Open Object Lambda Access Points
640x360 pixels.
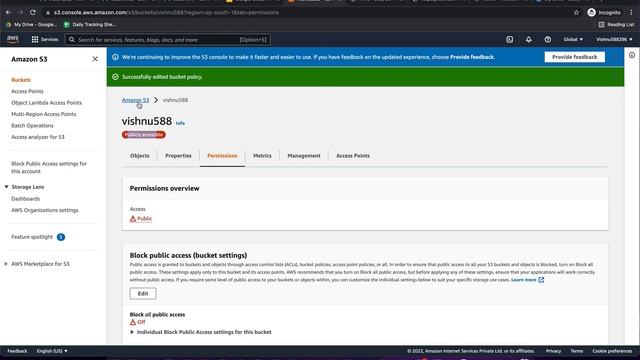click(47, 102)
